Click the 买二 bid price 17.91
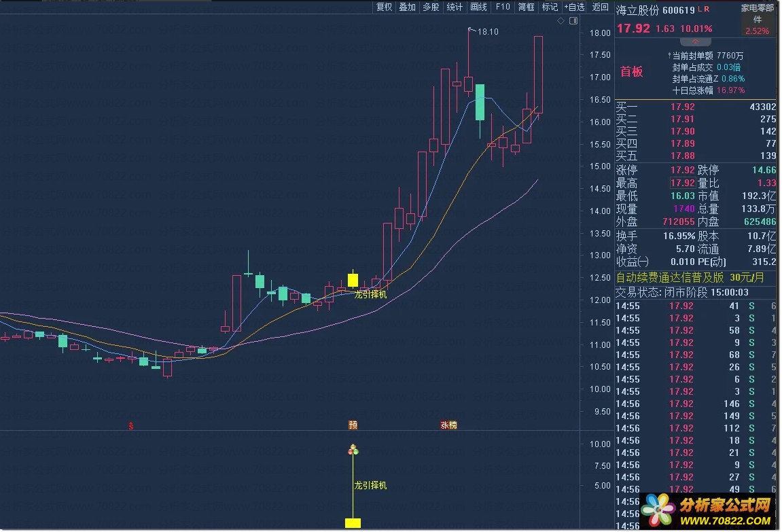Image resolution: width=782 pixels, height=532 pixels. (x=682, y=119)
